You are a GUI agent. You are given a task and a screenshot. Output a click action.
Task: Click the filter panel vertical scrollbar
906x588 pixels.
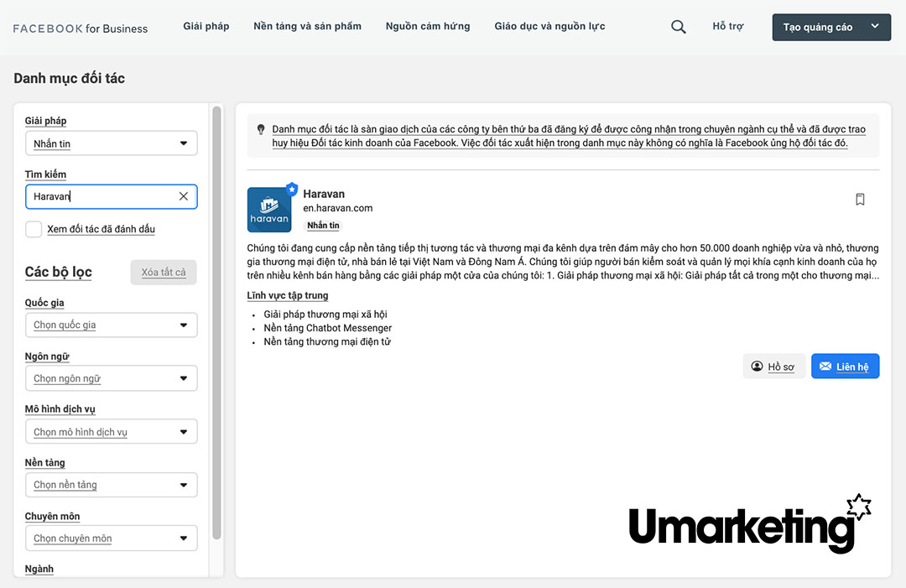point(217,319)
